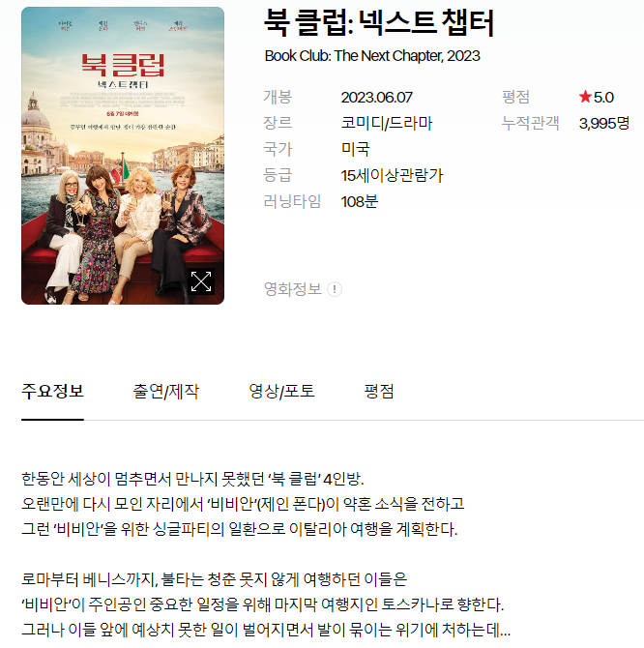Click the 북 클럽: 넥스트 챕터 title
Viewport: 644px width, 648px height.
pyautogui.click(x=378, y=23)
